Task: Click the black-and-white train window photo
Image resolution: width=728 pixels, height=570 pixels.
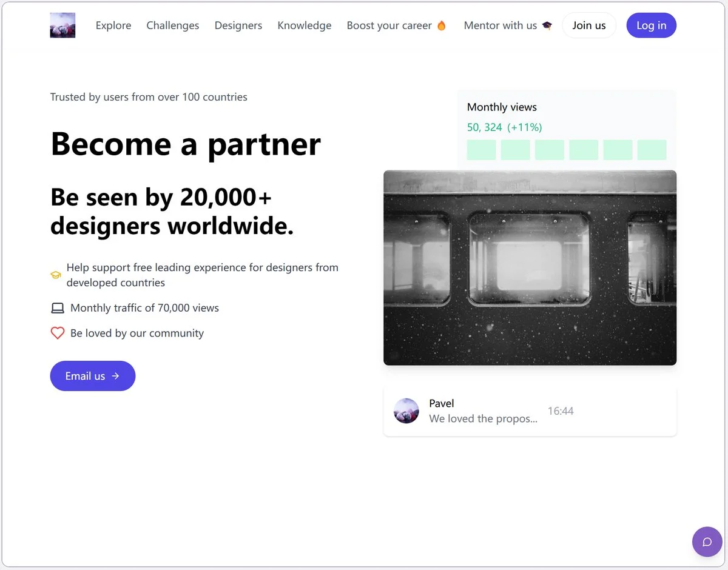Action: [530, 267]
